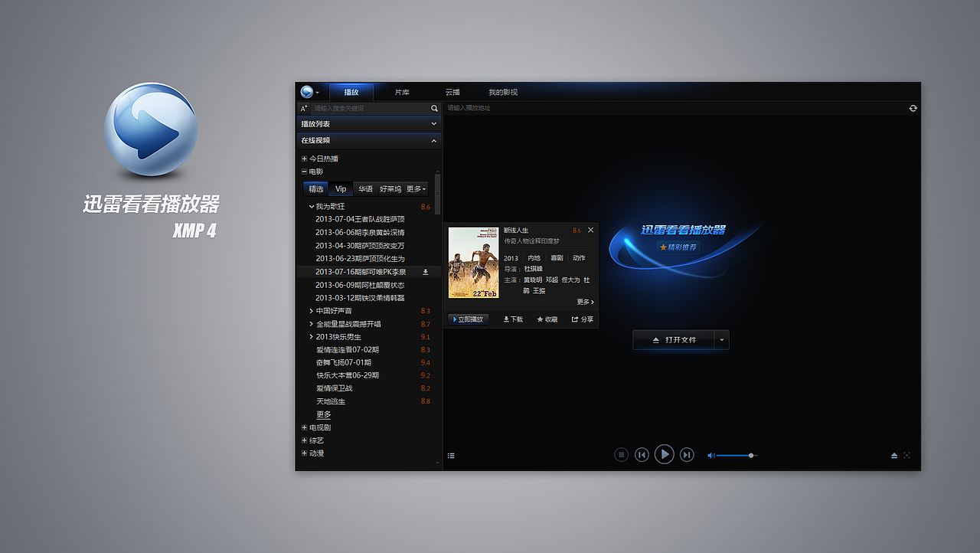980x553 pixels.
Task: Click the 动作 genre tag
Action: pos(579,258)
